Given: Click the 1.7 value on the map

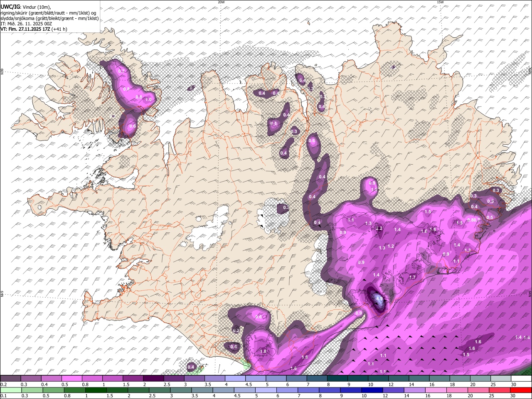Looking at the screenshot, I should 413,277.
